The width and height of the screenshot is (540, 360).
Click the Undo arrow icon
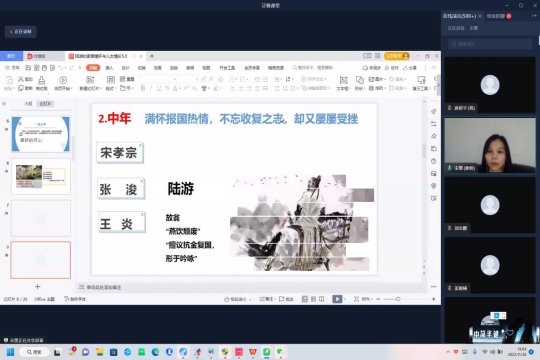(x=61, y=68)
